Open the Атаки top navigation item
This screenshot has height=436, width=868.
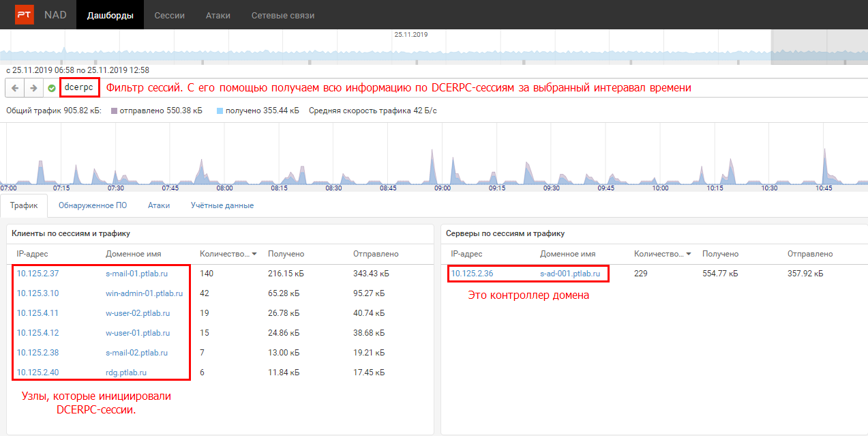218,15
